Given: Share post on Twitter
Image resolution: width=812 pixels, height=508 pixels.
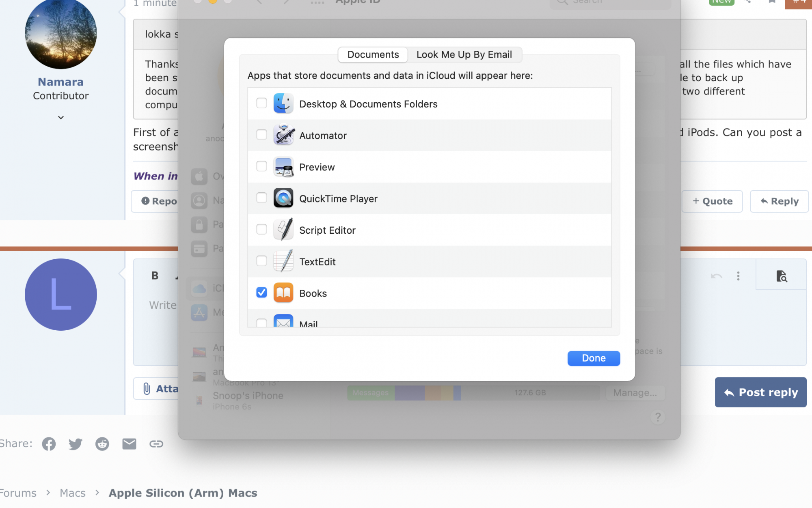Looking at the screenshot, I should [76, 444].
